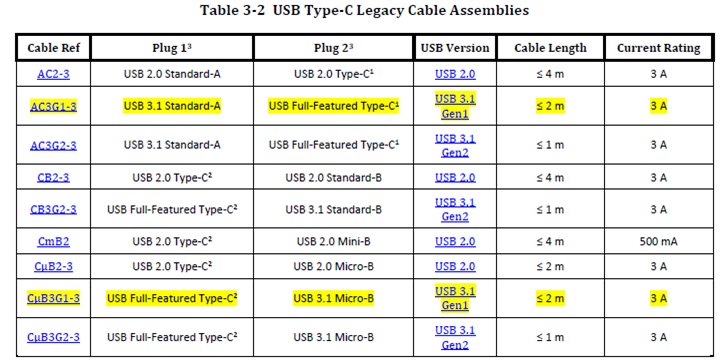Open the AC2-3 cable reference link

(x=53, y=74)
